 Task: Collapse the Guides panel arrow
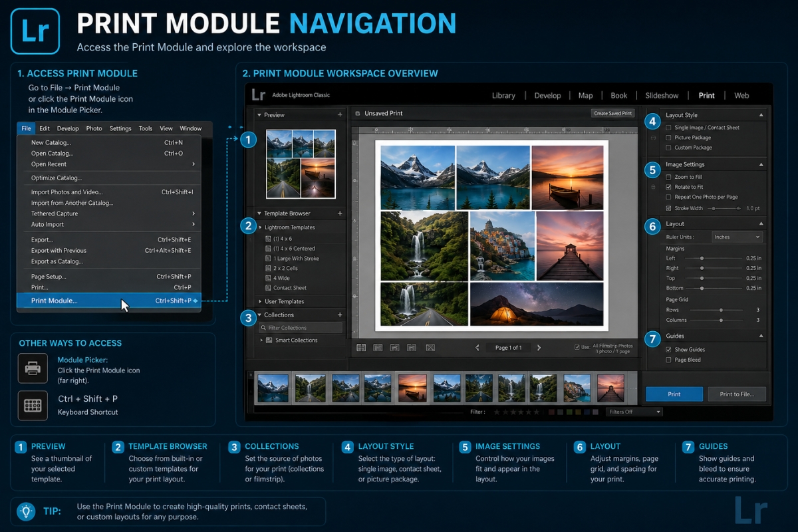point(761,336)
